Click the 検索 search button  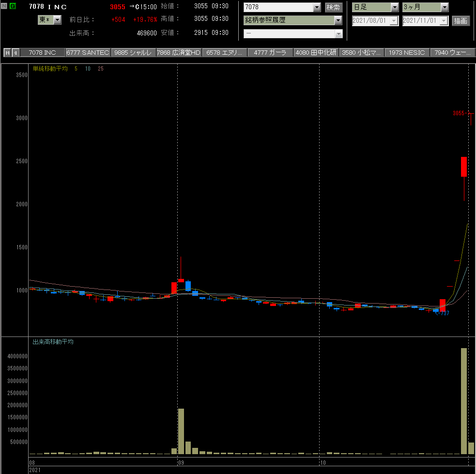pyautogui.click(x=333, y=7)
